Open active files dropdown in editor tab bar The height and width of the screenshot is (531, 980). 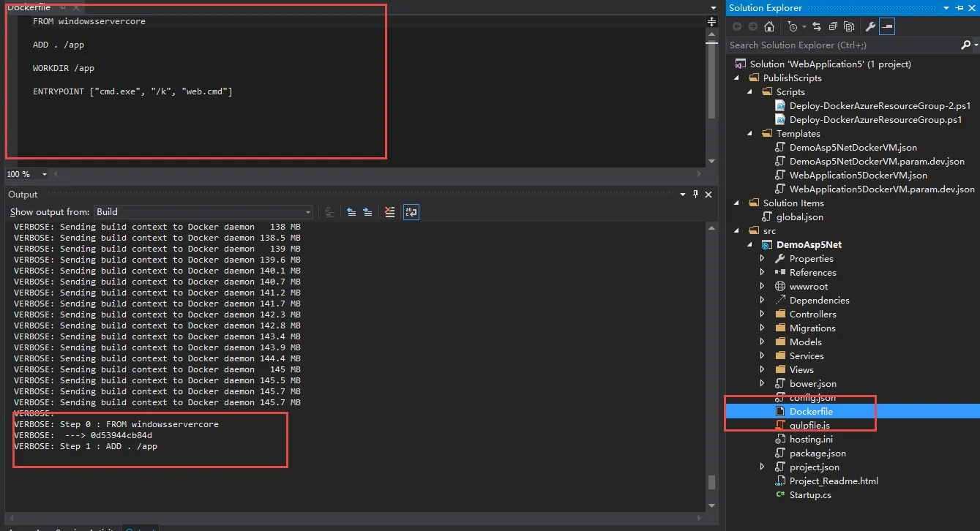coord(714,8)
